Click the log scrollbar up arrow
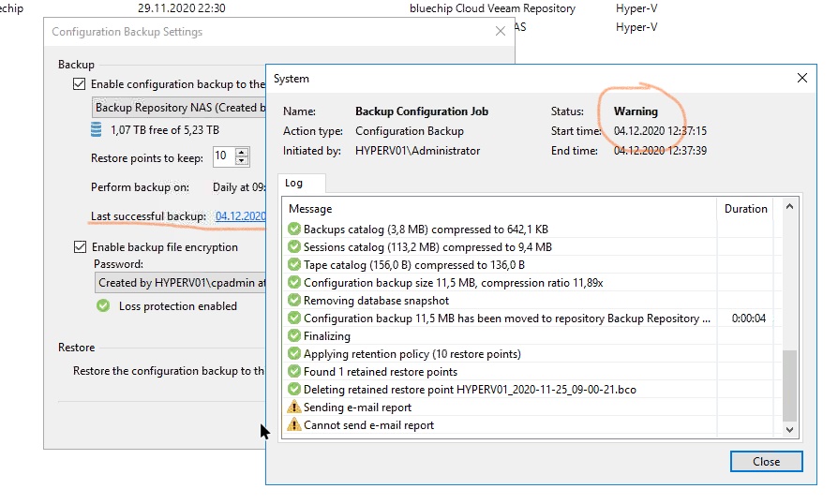838x504 pixels. (789, 207)
